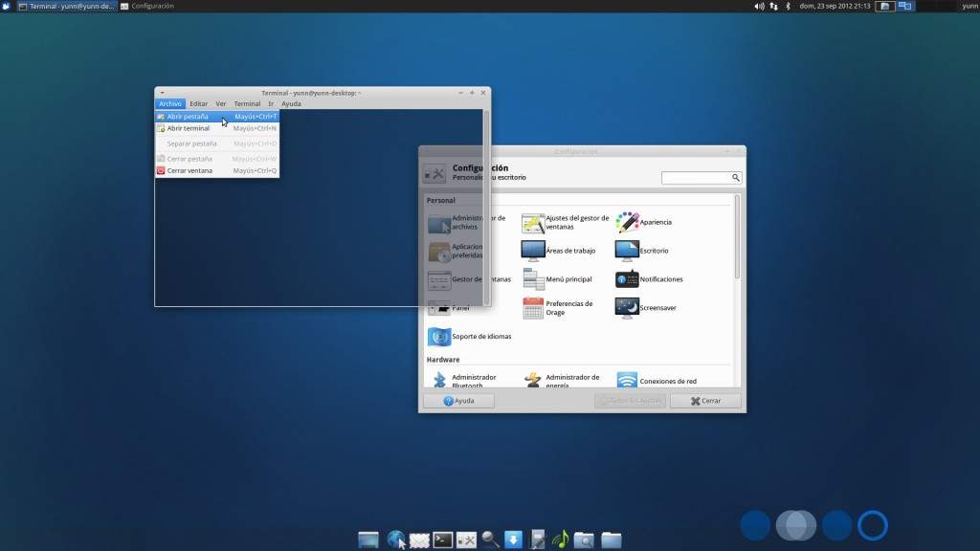Open the Ayuda menu in Terminal

coord(291,103)
